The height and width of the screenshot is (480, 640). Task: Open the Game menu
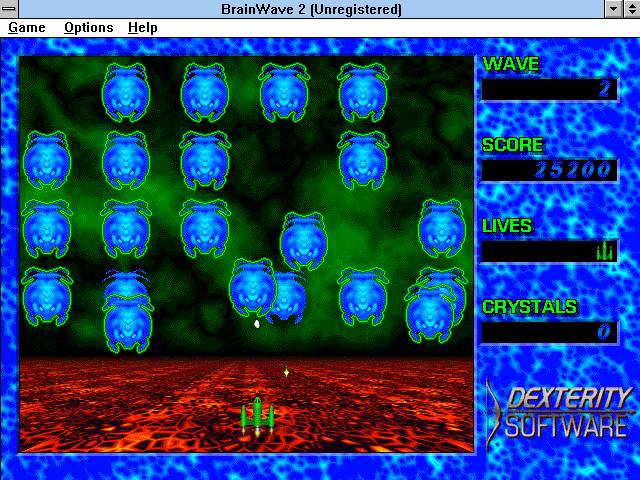(27, 28)
